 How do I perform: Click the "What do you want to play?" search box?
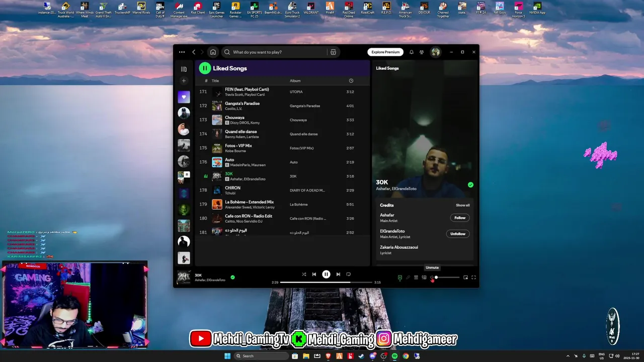274,52
